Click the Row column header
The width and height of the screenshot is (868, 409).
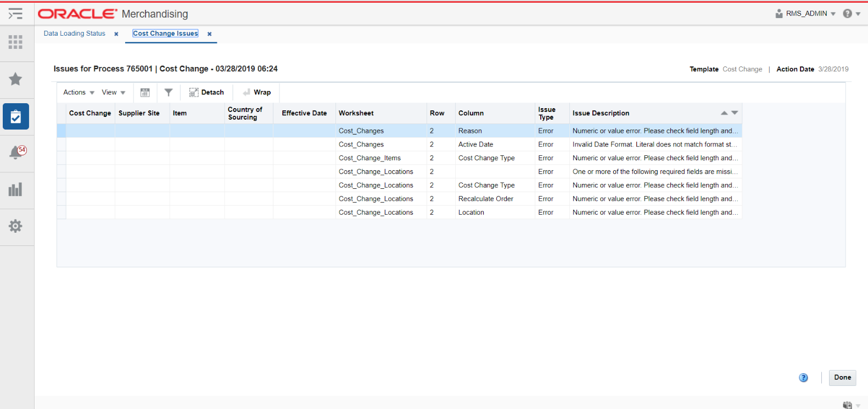(x=441, y=114)
